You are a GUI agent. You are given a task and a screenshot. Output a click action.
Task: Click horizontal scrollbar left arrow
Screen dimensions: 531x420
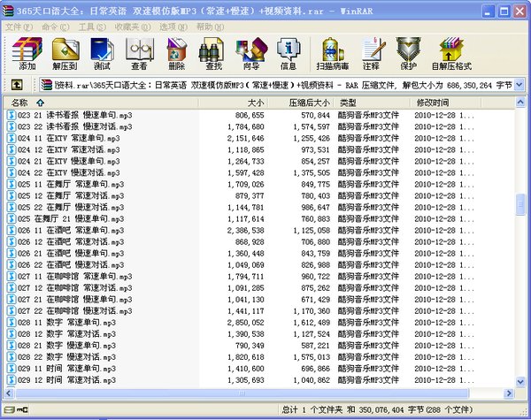[x=9, y=393]
